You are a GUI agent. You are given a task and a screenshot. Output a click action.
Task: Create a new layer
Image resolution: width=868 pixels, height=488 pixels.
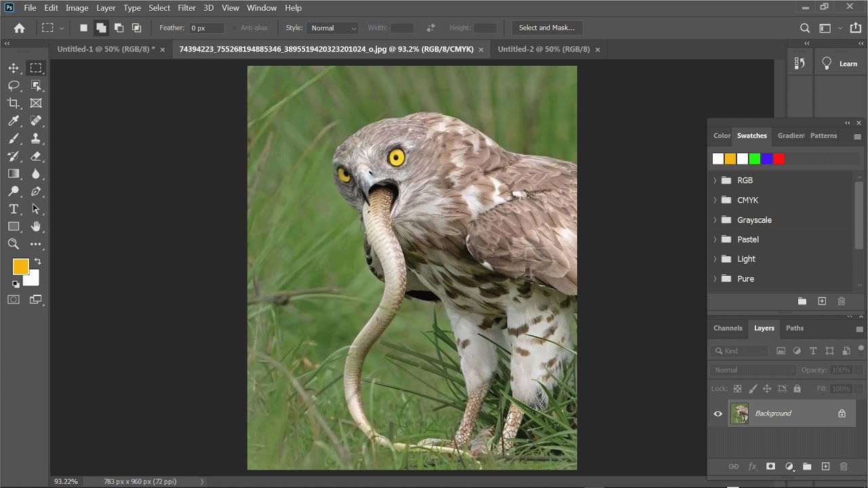click(825, 466)
